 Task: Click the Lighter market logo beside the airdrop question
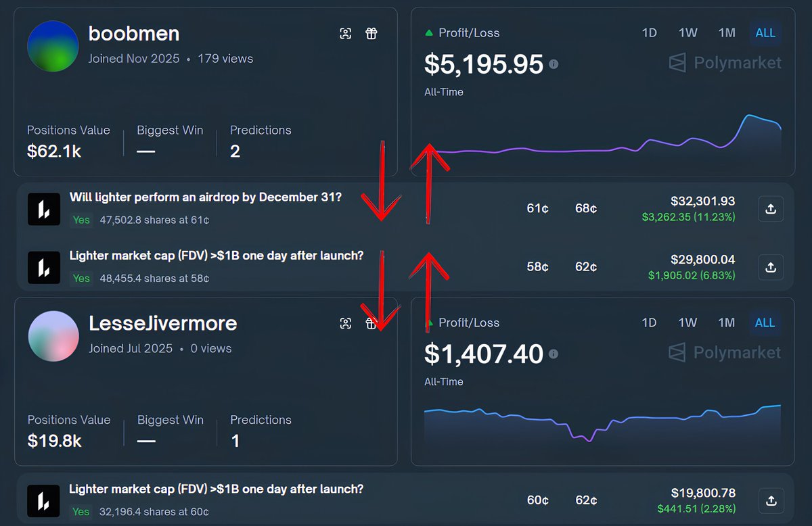point(43,209)
